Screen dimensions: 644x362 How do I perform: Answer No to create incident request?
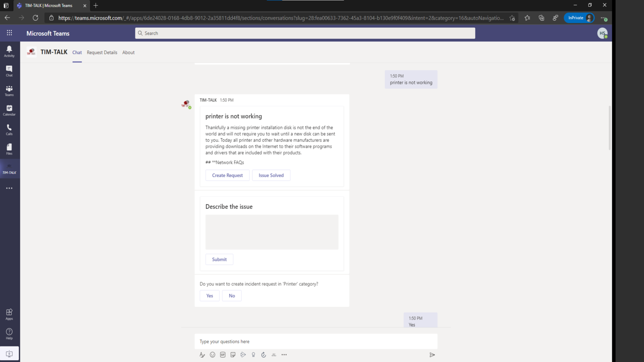coord(232,296)
